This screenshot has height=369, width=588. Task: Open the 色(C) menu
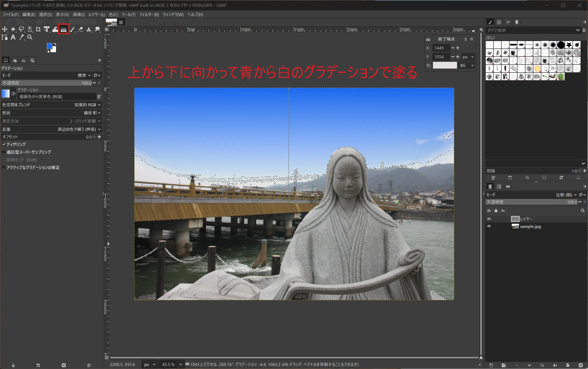click(x=113, y=15)
